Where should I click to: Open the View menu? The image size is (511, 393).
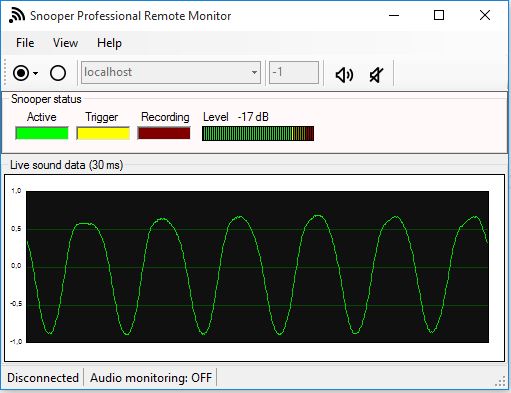click(x=65, y=43)
